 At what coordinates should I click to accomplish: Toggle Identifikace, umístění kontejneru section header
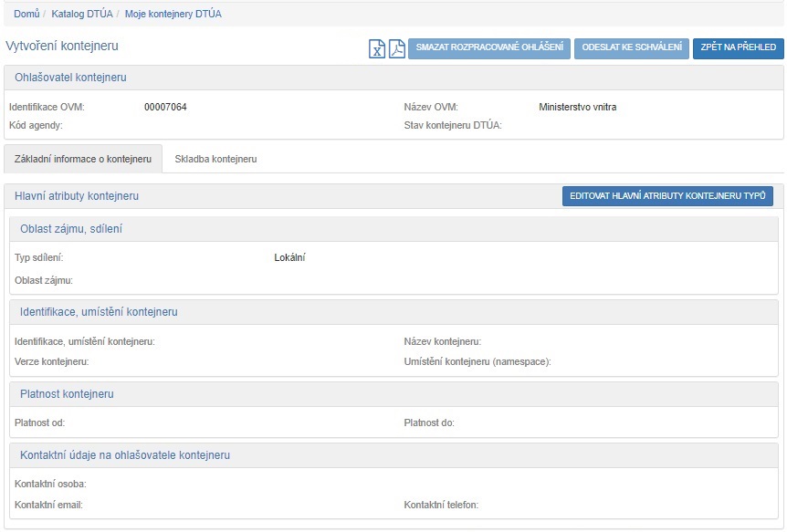click(99, 312)
